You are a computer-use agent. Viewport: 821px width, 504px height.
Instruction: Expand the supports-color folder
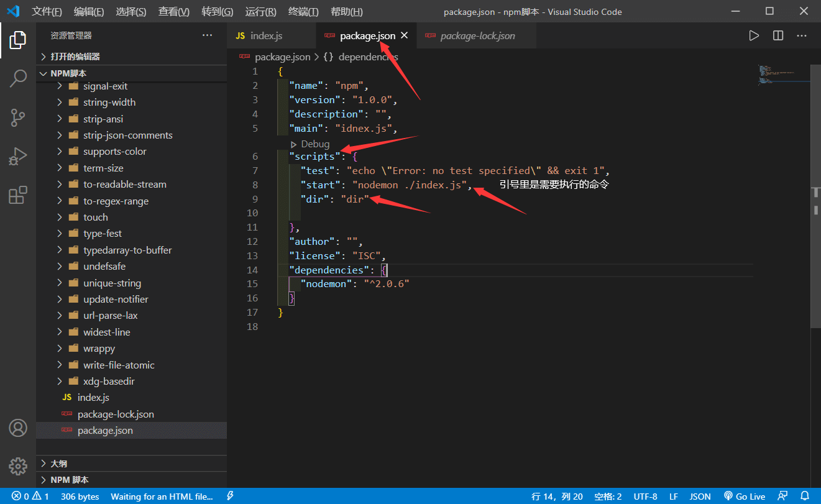tap(131, 152)
